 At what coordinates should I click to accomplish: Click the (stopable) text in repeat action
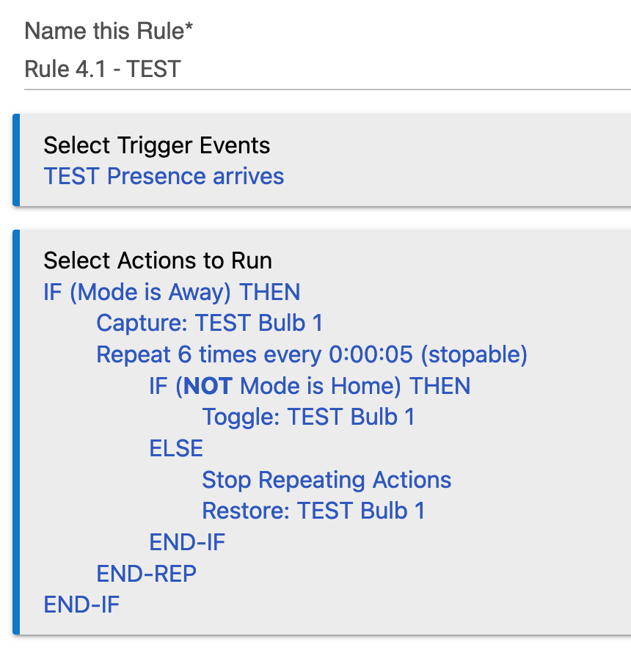coord(474,355)
